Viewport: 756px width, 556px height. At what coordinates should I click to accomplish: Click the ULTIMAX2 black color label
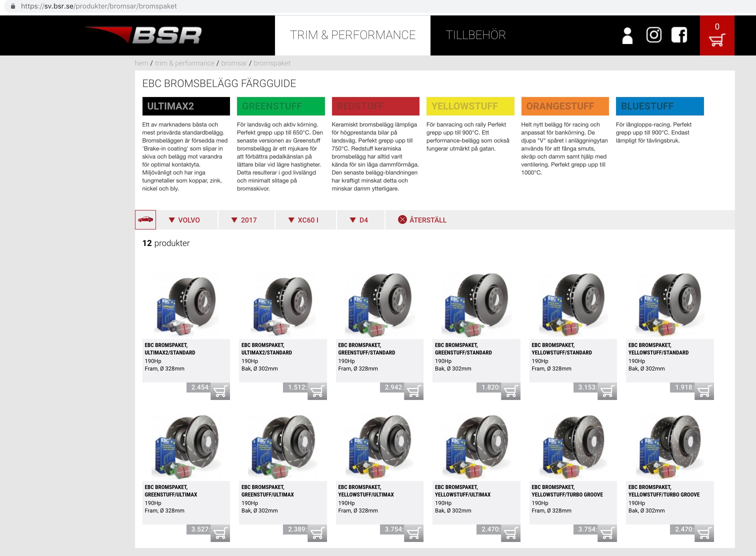pos(186,106)
